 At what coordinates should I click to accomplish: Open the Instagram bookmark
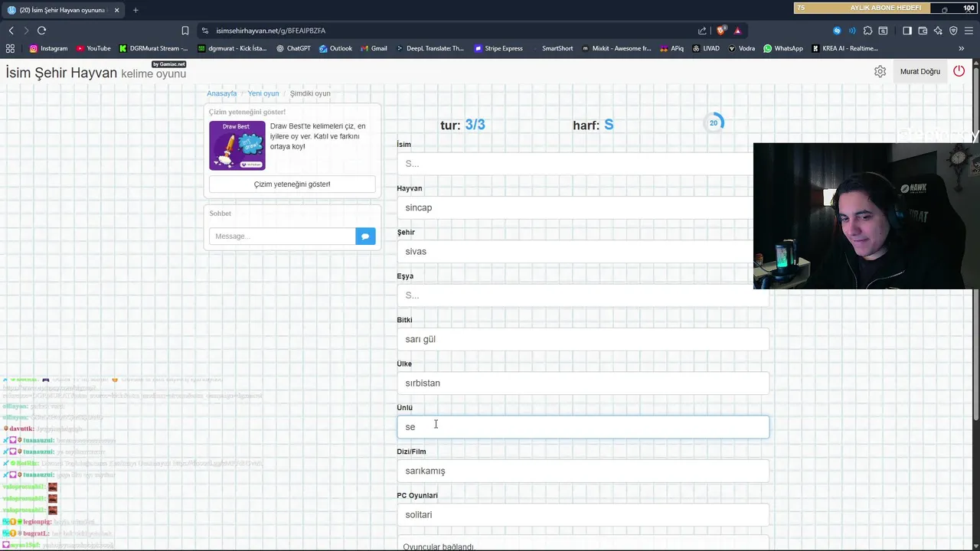coord(48,48)
